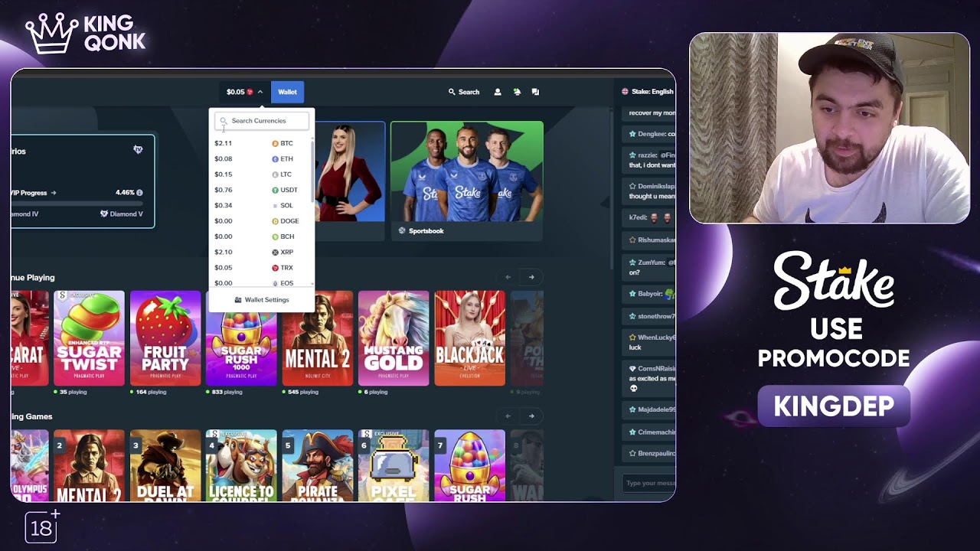
Task: Open the Baccarat live game tile
Action: tap(30, 338)
